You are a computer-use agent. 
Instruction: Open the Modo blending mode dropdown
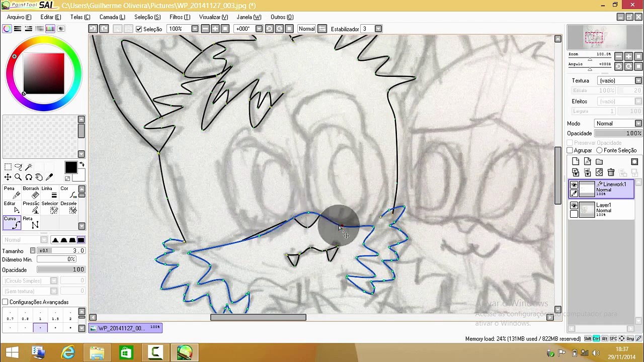(x=618, y=124)
